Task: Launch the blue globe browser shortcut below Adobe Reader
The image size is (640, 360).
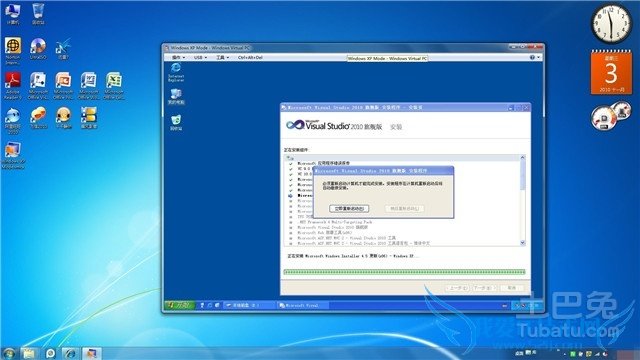Action: (13, 120)
